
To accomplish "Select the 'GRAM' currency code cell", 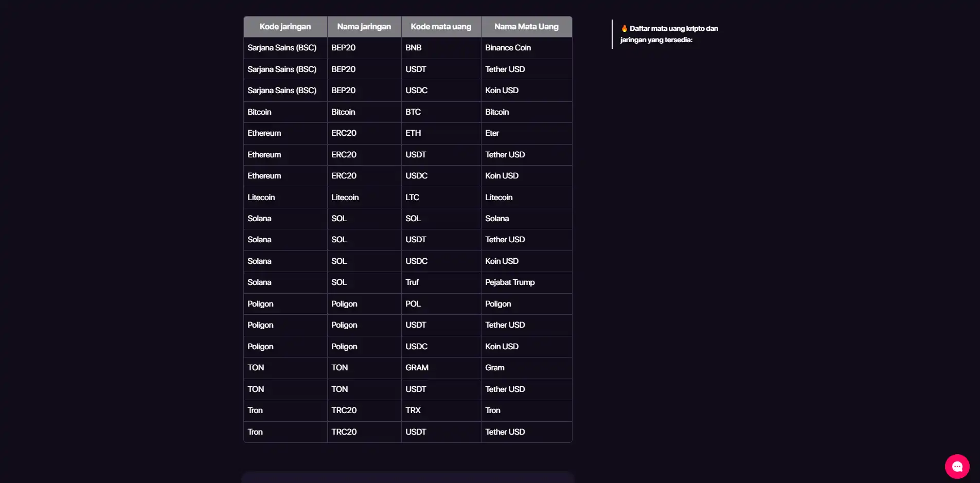I will coord(441,368).
